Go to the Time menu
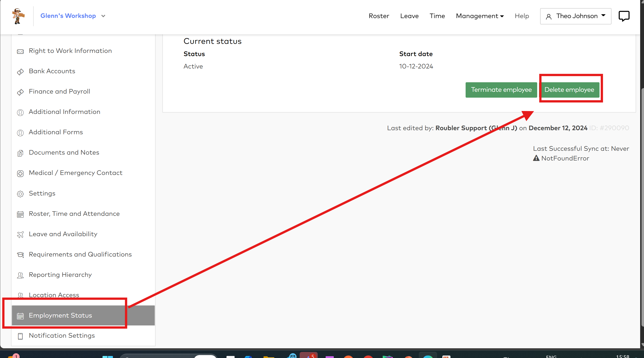Image resolution: width=644 pixels, height=358 pixels. 437,16
